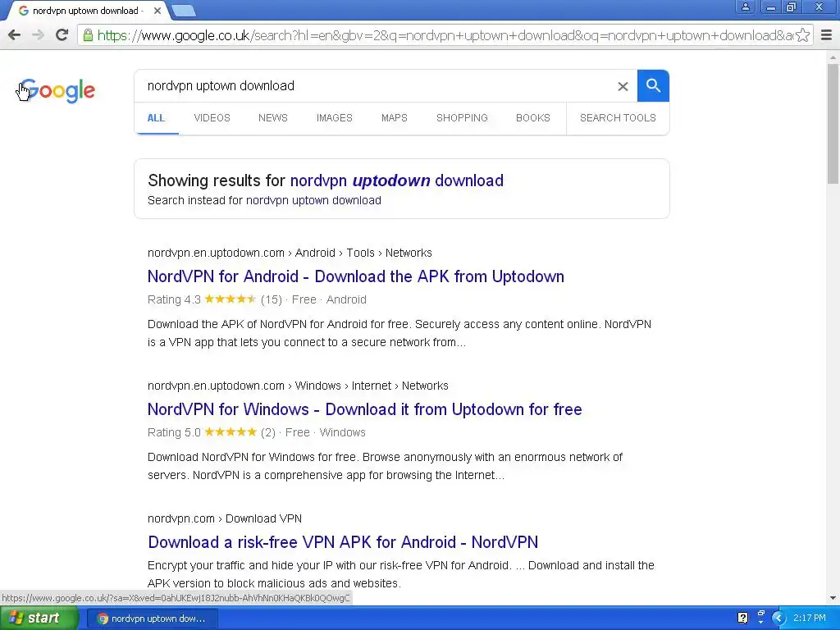Viewport: 840px width, 630px height.
Task: Open 'NordVPN for Windows - Download it' result
Action: coord(365,409)
